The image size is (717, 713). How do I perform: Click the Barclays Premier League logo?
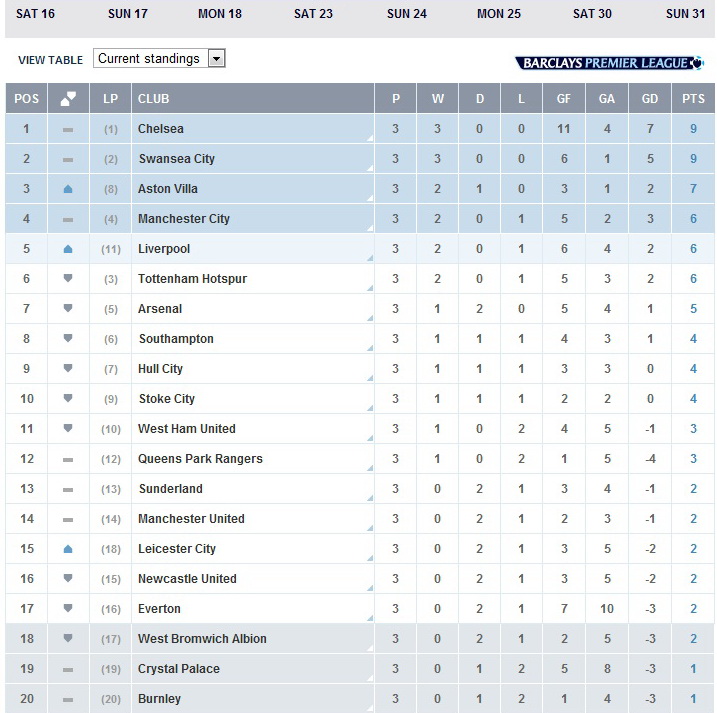coord(609,63)
